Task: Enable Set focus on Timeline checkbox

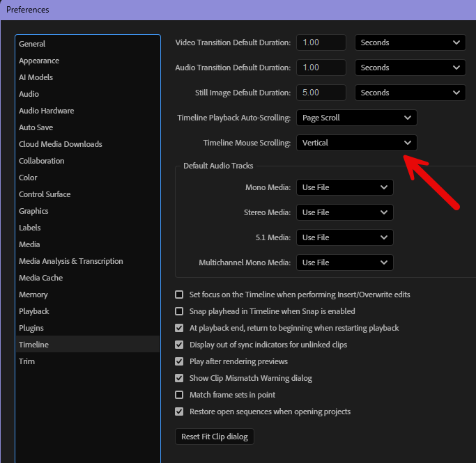Action: pyautogui.click(x=180, y=295)
